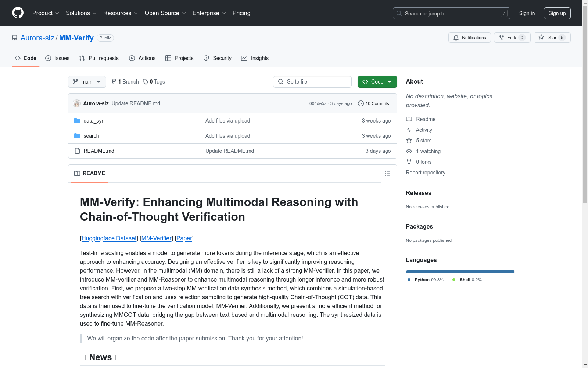Viewport: 588px width, 368px height.
Task: Expand the Solutions menu
Action: tap(81, 13)
